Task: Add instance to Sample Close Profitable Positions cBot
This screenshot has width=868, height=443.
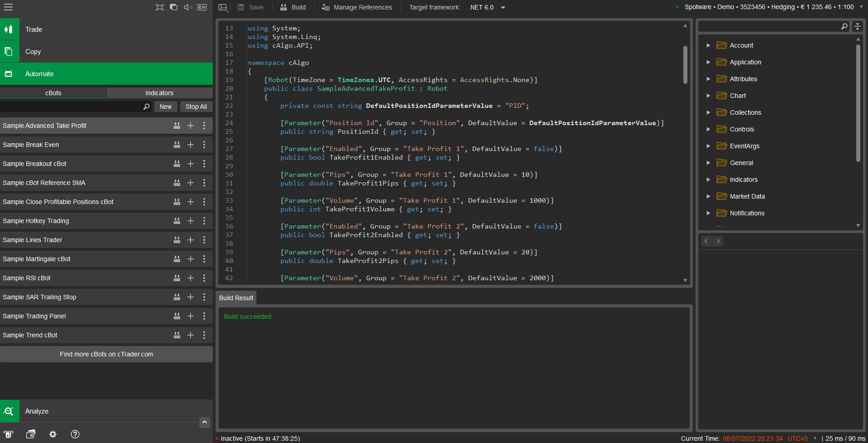Action: point(191,202)
